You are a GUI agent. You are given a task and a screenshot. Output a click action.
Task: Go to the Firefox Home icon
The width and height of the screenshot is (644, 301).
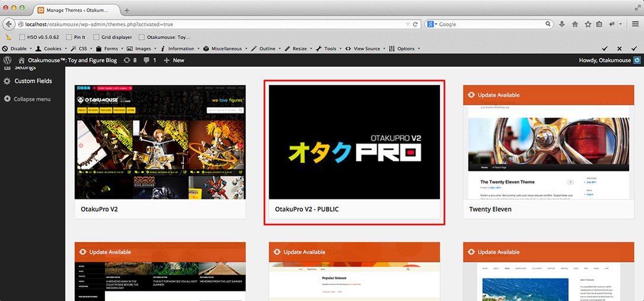575,24
